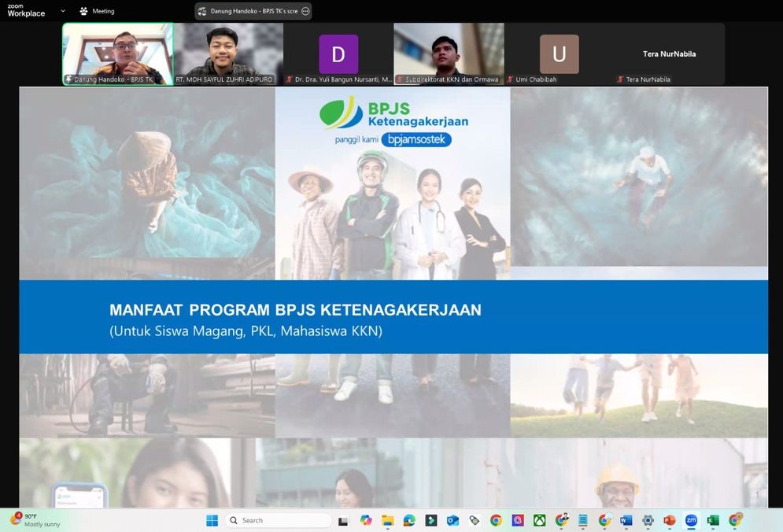This screenshot has height=532, width=783.
Task: Switch to PowerPoint in the taskbar
Action: pos(669,520)
